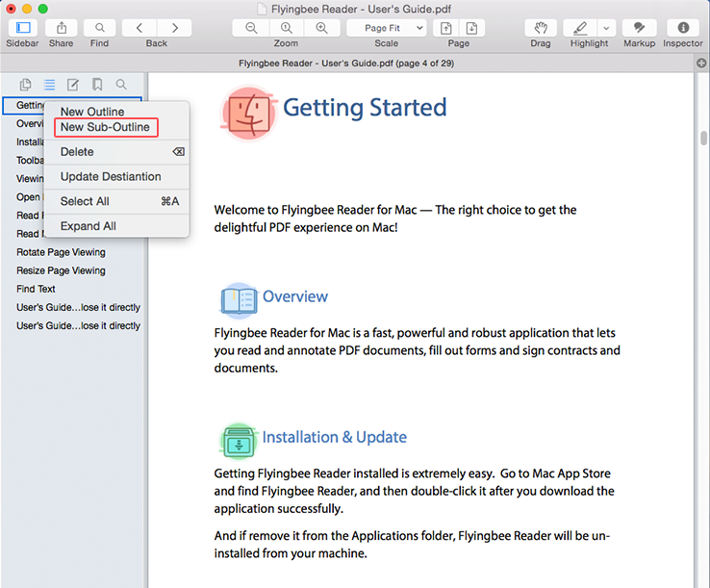Add a new tab with plus icon
Screen dimensions: 710x588
[701, 63]
